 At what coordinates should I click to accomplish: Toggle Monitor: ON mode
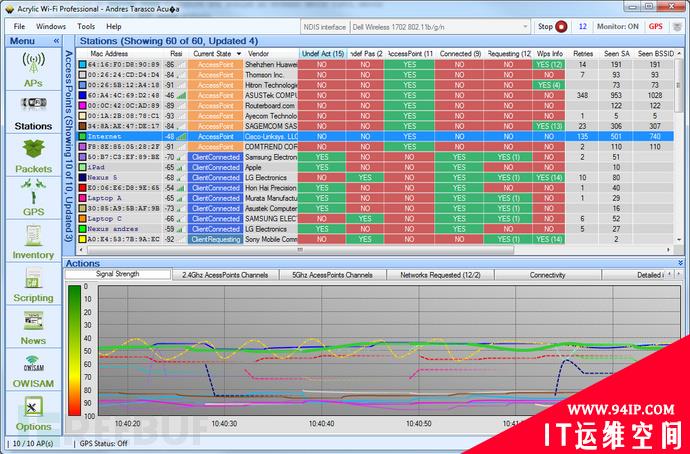pyautogui.click(x=617, y=27)
